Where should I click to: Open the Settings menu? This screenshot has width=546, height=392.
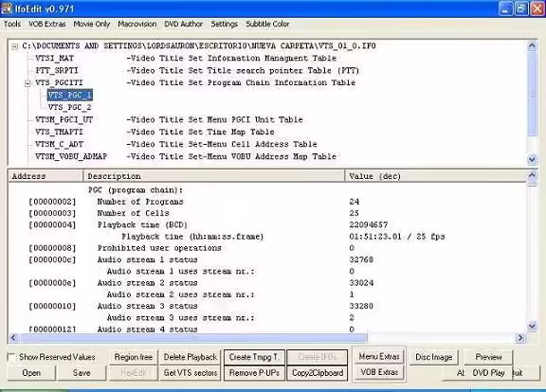pyautogui.click(x=224, y=24)
